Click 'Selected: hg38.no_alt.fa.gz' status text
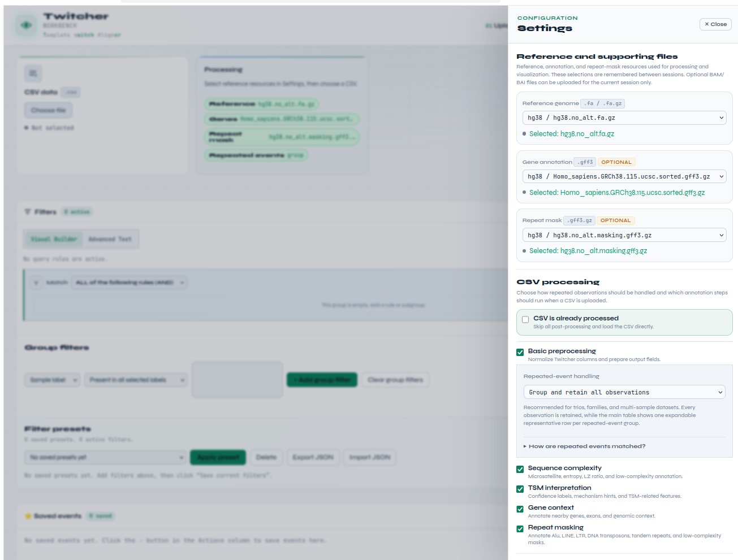Screen dimensions: 738x560 coord(571,134)
